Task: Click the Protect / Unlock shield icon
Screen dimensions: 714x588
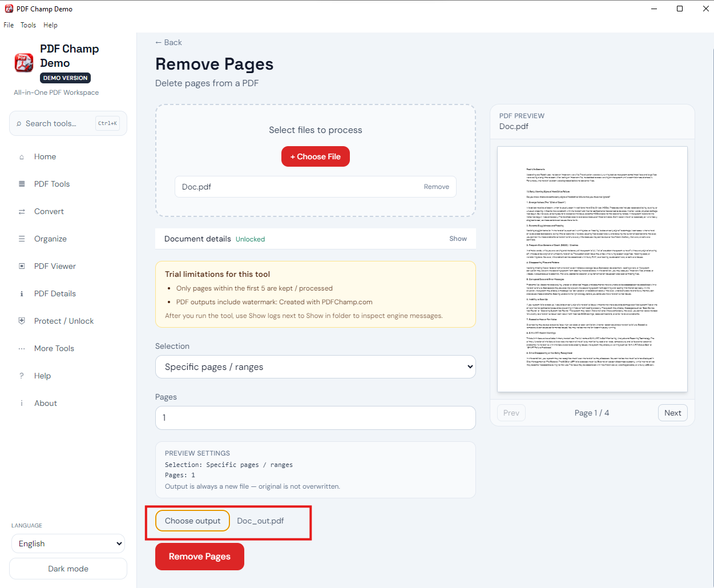Action: coord(22,321)
